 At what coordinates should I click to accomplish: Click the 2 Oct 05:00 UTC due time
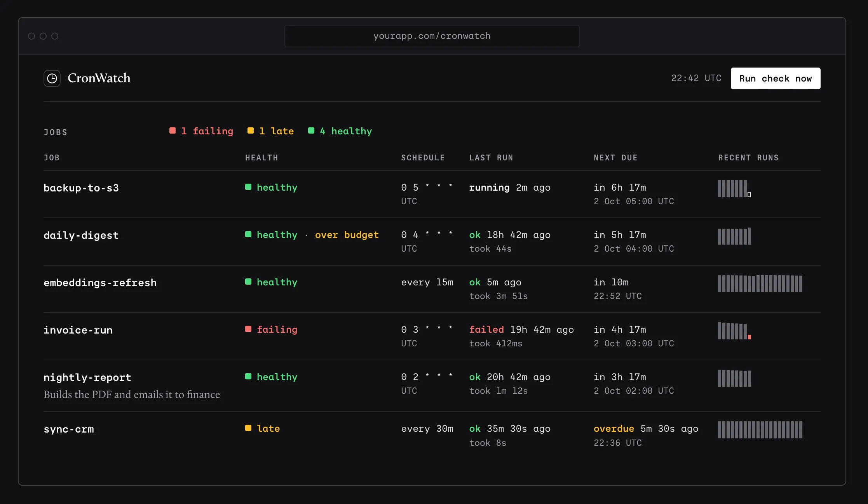pyautogui.click(x=634, y=201)
